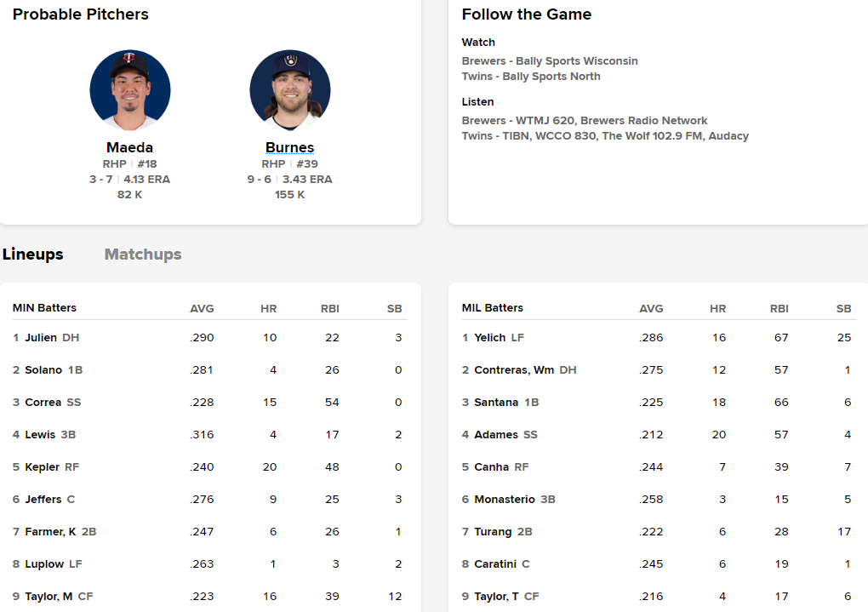Viewport: 868px width, 612px height.
Task: Click Turang in the Brewers lineup
Action: coord(493,532)
